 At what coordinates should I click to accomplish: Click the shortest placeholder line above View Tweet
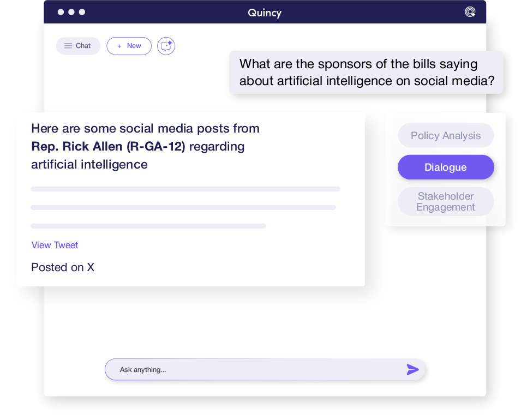148,226
